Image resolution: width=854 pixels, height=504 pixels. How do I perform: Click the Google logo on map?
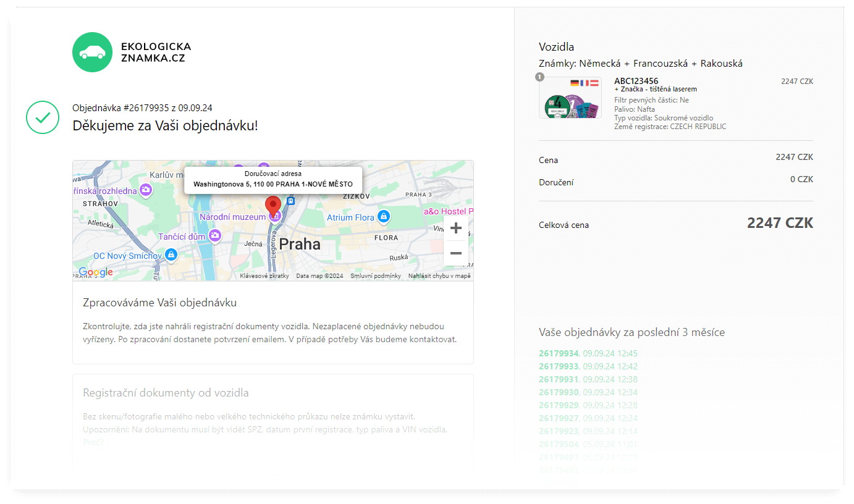tap(96, 272)
